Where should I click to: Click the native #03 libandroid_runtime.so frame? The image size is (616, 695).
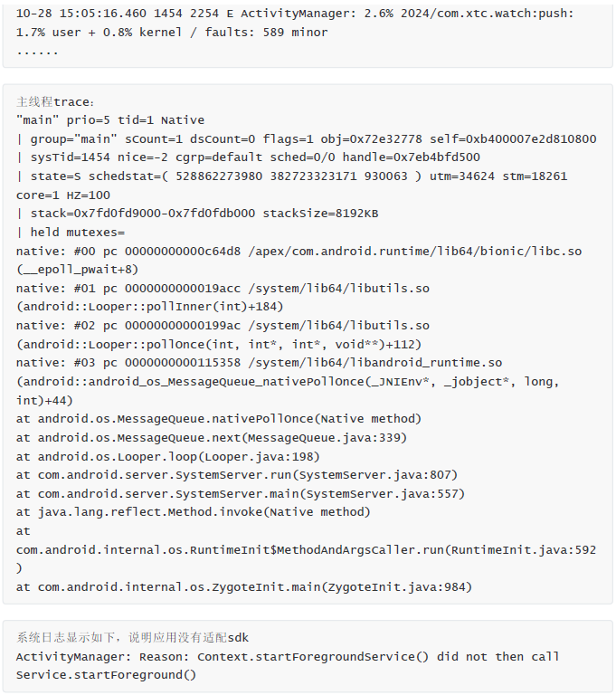pos(259,363)
